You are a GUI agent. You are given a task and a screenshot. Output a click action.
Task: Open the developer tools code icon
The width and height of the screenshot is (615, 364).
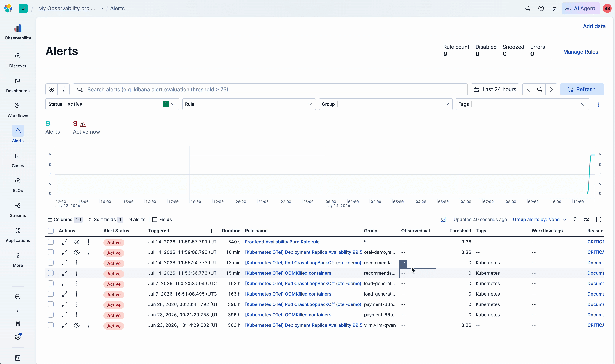[18, 310]
